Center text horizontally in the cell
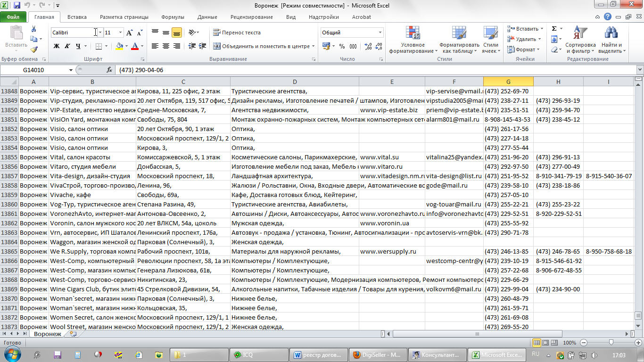 click(166, 46)
